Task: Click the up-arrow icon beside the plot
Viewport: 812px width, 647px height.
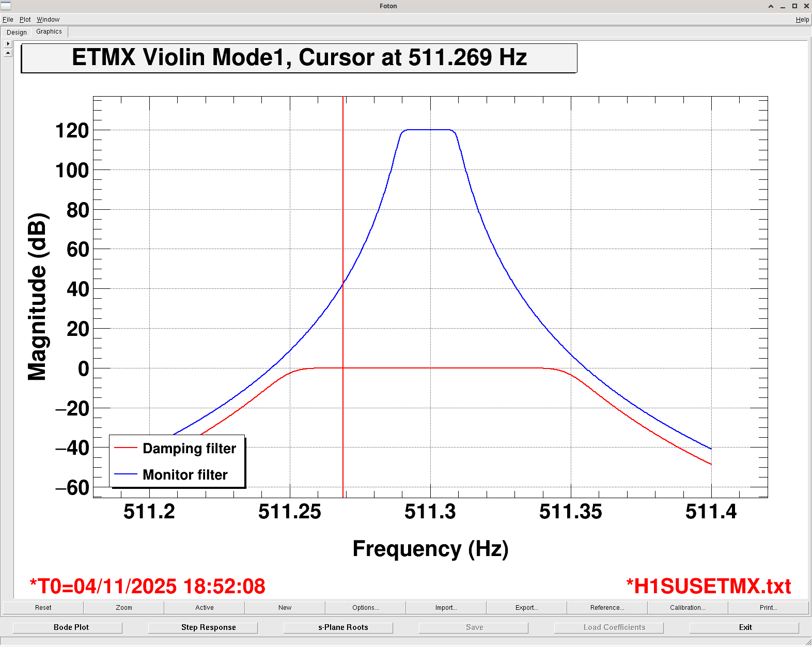Action: pyautogui.click(x=8, y=53)
